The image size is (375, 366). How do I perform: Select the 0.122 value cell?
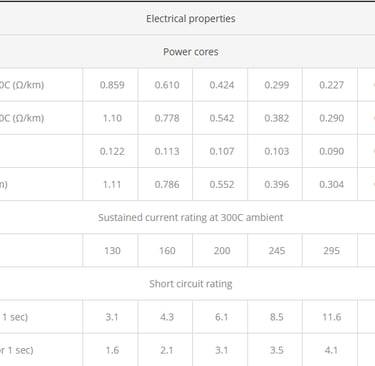[112, 151]
